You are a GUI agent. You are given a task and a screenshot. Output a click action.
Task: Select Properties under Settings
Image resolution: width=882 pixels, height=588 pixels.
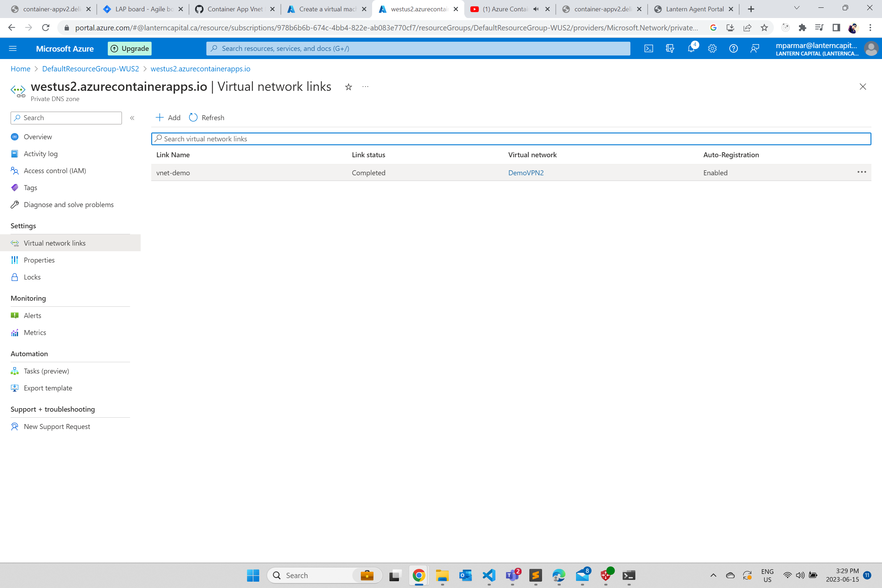(39, 260)
